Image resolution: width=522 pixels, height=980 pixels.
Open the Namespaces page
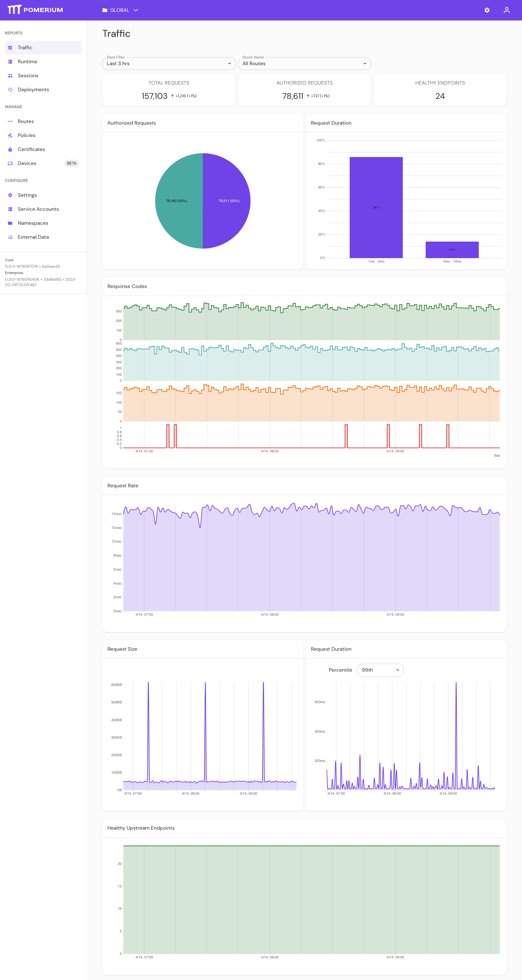point(43,223)
